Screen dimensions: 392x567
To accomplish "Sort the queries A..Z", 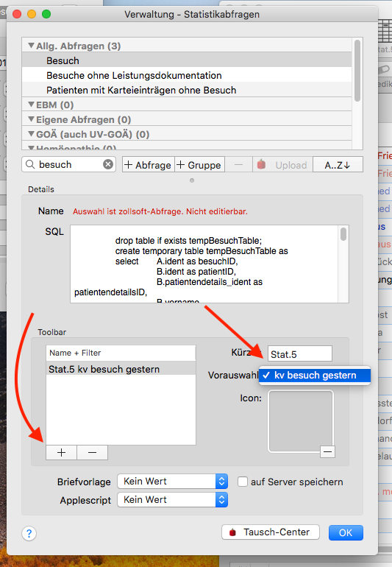I will [x=338, y=165].
